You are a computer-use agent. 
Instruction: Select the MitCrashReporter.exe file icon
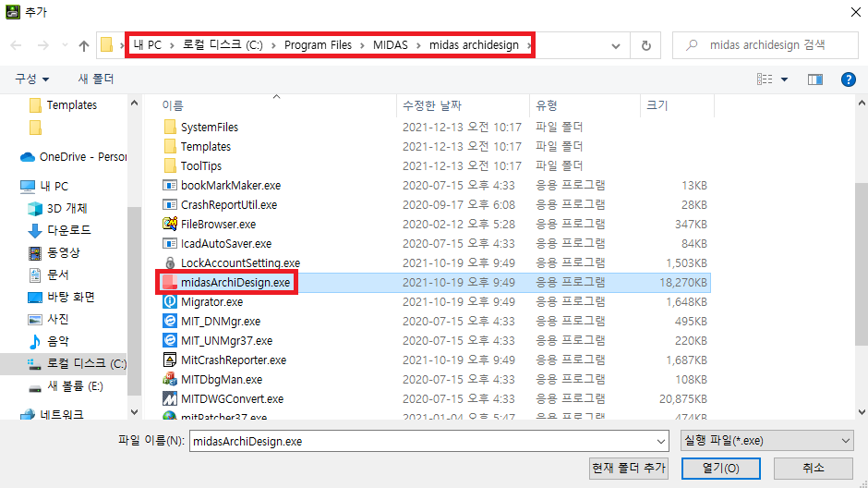coord(169,360)
